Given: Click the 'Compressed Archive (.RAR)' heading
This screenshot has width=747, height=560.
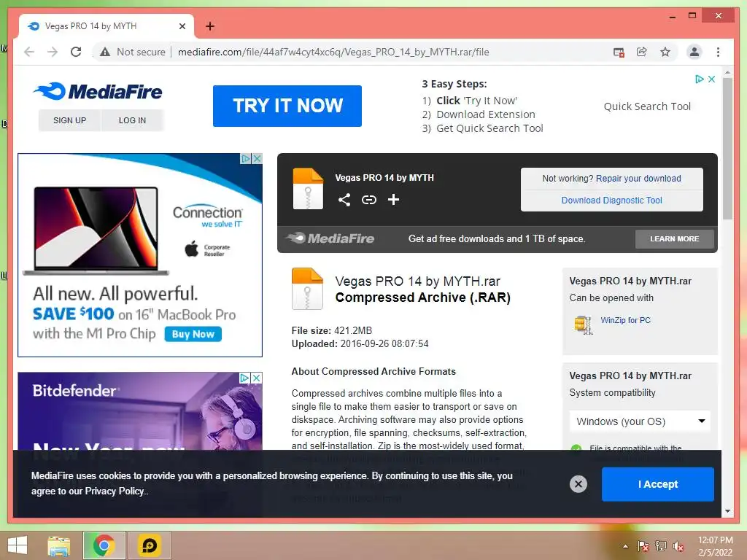Looking at the screenshot, I should [423, 297].
